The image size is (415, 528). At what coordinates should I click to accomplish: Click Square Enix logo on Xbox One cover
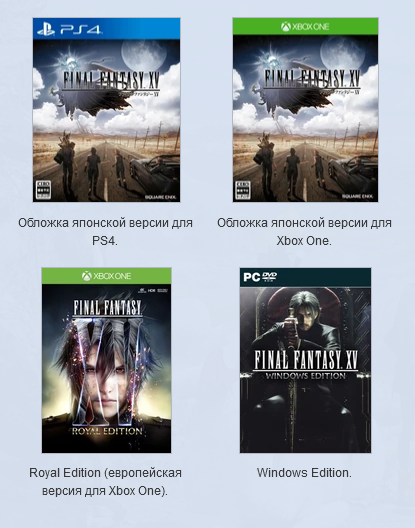pos(358,196)
